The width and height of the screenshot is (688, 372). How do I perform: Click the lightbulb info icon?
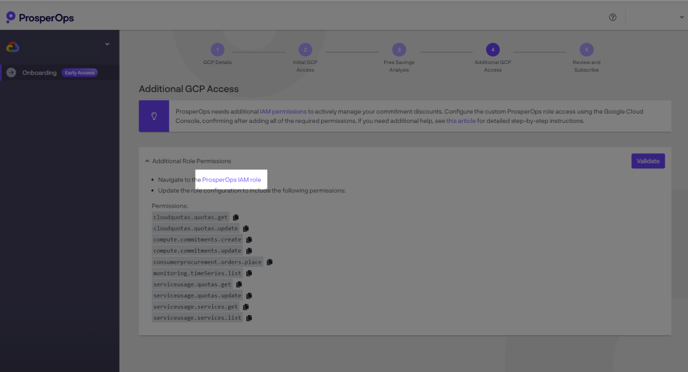coord(154,116)
